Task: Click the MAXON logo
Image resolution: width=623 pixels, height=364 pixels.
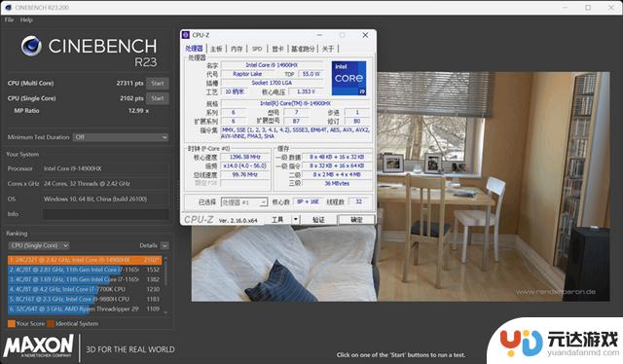Action: point(39,346)
